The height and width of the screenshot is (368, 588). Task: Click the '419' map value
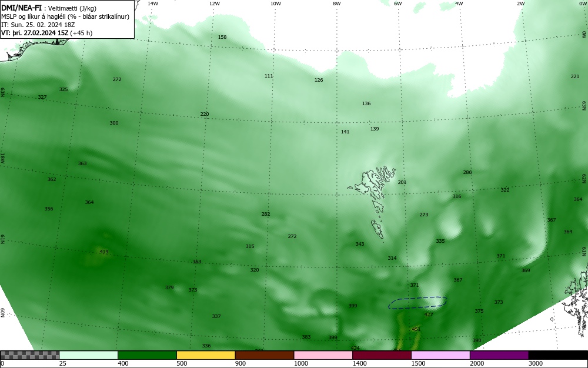104,252
